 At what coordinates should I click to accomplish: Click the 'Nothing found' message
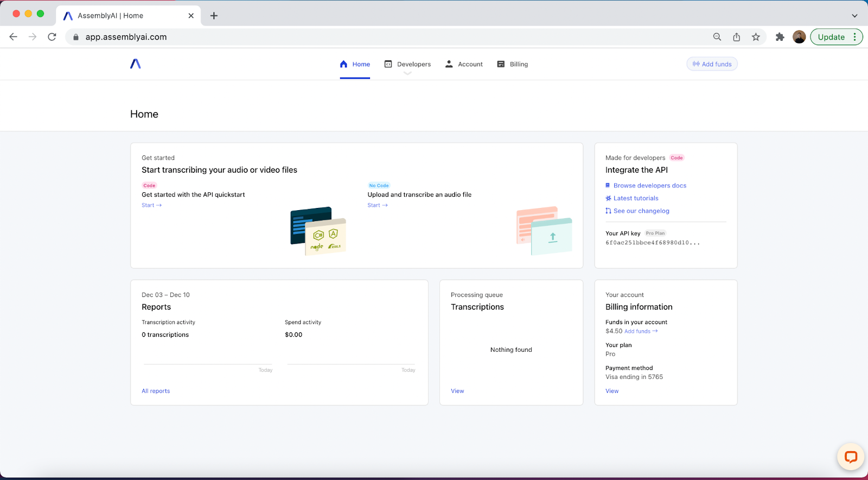tap(511, 350)
